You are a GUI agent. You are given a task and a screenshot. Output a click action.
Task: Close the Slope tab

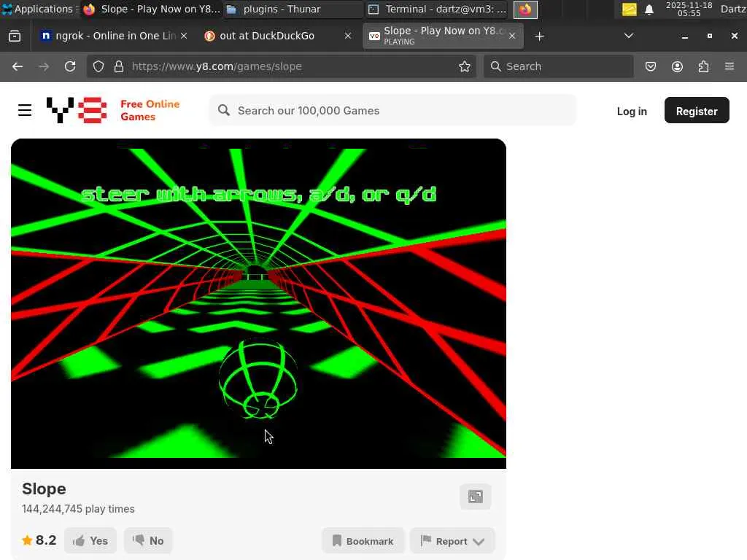coord(512,36)
